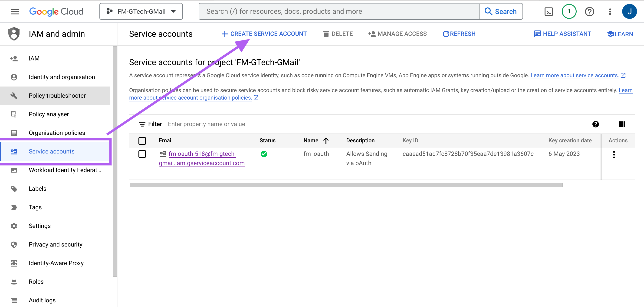
Task: Click the Tags arrow icon
Action: tap(14, 207)
